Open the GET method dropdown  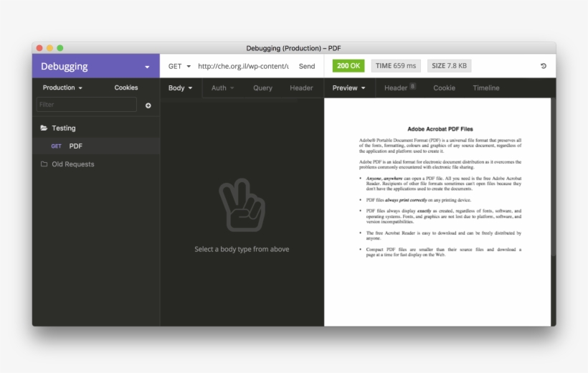coord(179,66)
